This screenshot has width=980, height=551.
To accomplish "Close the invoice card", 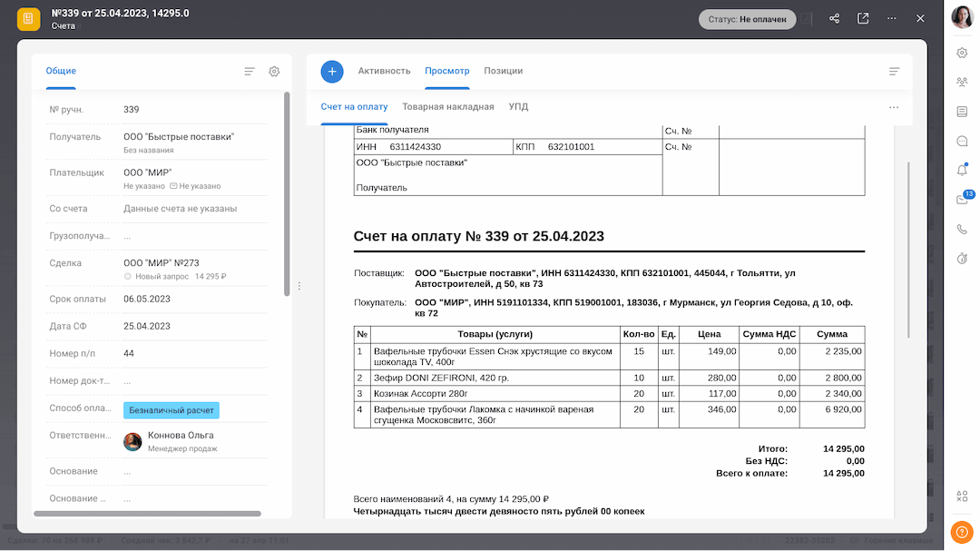I will click(x=920, y=19).
